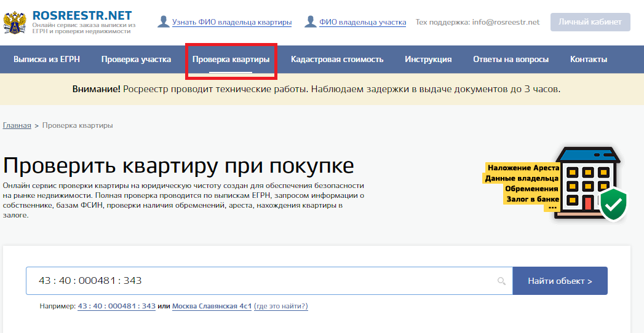Go to 'Главная' breadcrumb link
Screen dimensions: 644x333
[17, 125]
